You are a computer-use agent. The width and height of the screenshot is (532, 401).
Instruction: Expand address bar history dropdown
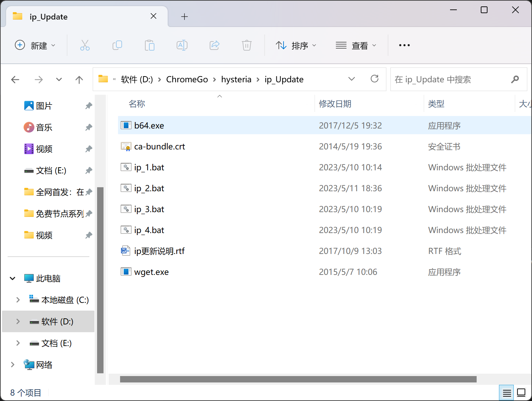tap(352, 79)
